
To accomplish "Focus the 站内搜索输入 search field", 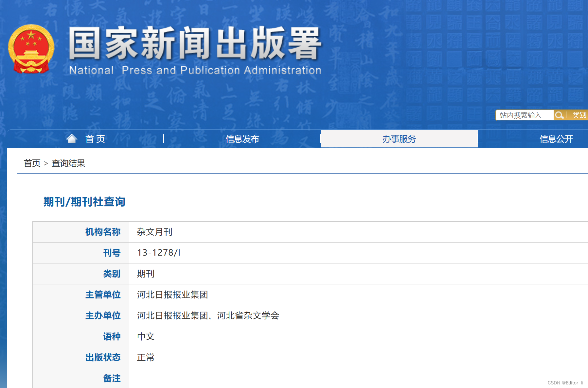I will click(525, 115).
